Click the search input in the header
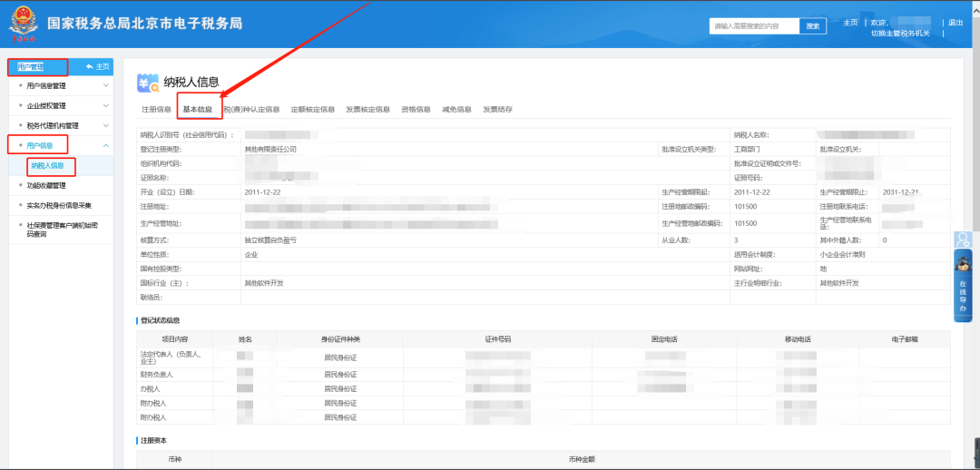980x470 pixels. 754,26
